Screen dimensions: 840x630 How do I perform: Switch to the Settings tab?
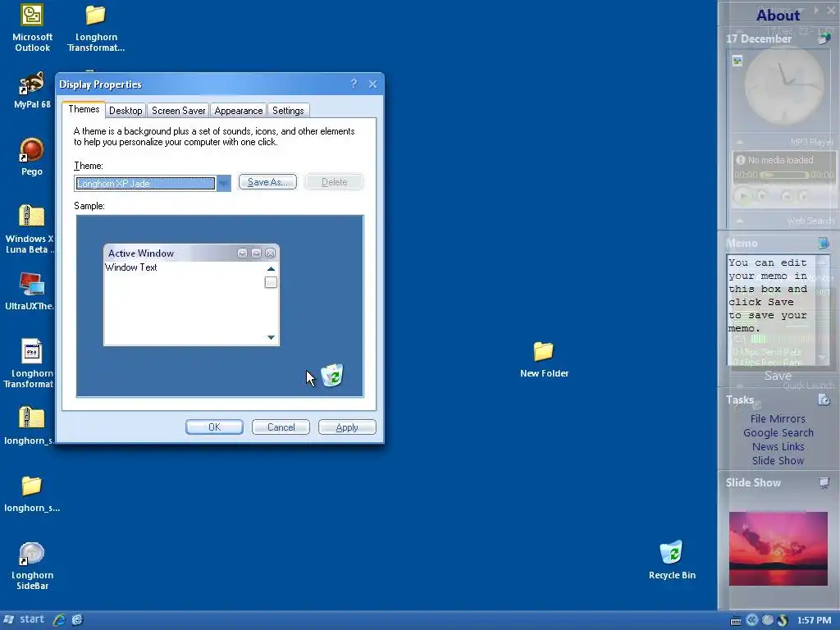point(288,111)
